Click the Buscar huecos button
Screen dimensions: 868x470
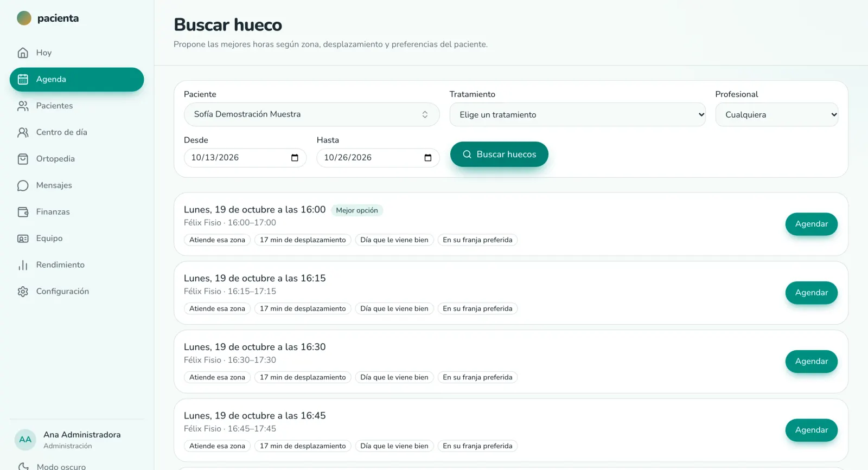pos(499,154)
